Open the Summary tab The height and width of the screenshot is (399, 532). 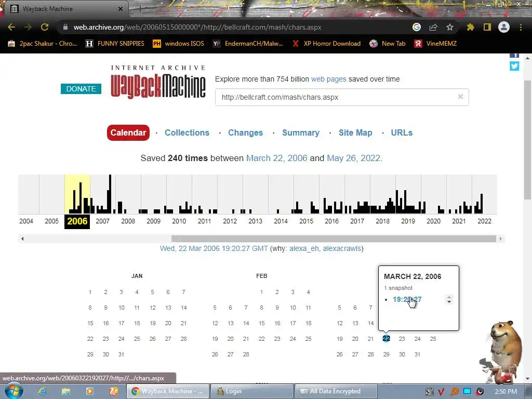301,132
